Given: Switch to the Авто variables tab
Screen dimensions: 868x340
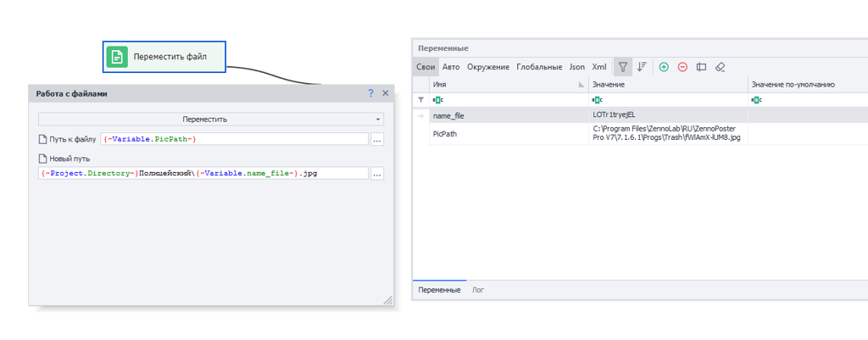Looking at the screenshot, I should click(451, 67).
